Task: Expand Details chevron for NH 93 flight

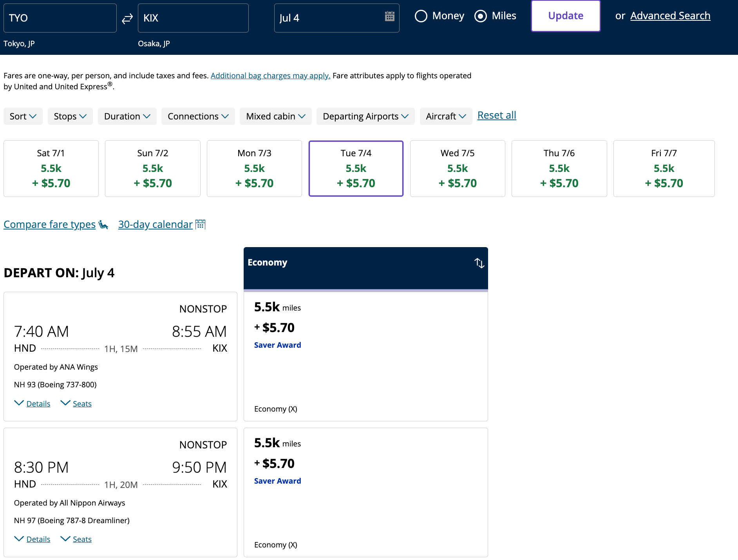Action: click(19, 403)
